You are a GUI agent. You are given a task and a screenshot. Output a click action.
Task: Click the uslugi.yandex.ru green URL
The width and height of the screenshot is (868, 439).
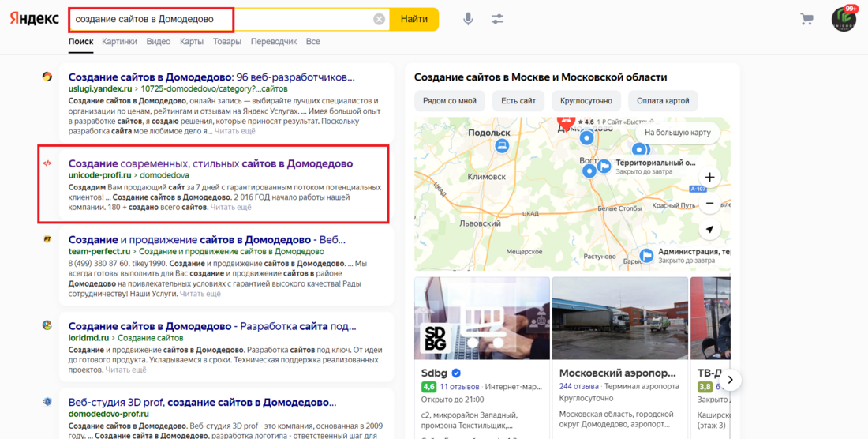100,88
